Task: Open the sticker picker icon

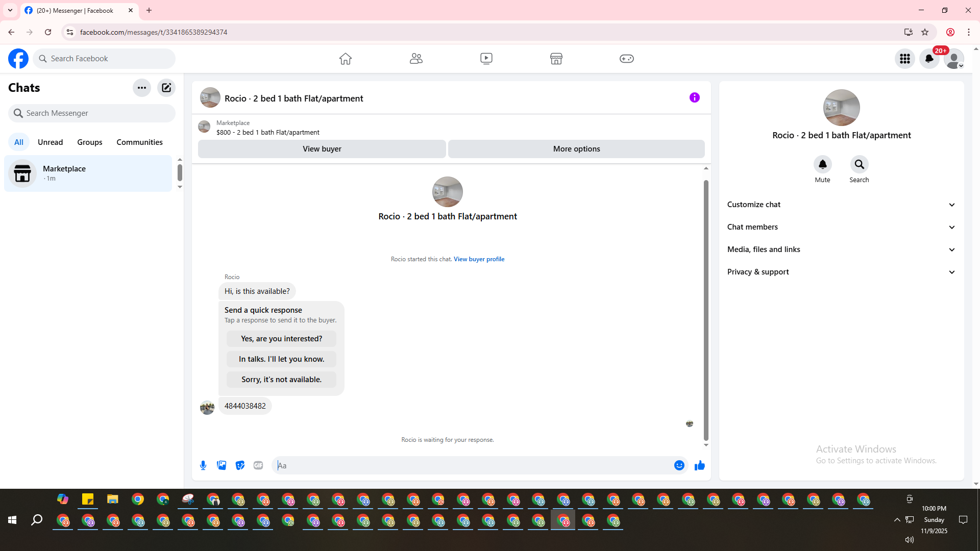Action: point(240,465)
